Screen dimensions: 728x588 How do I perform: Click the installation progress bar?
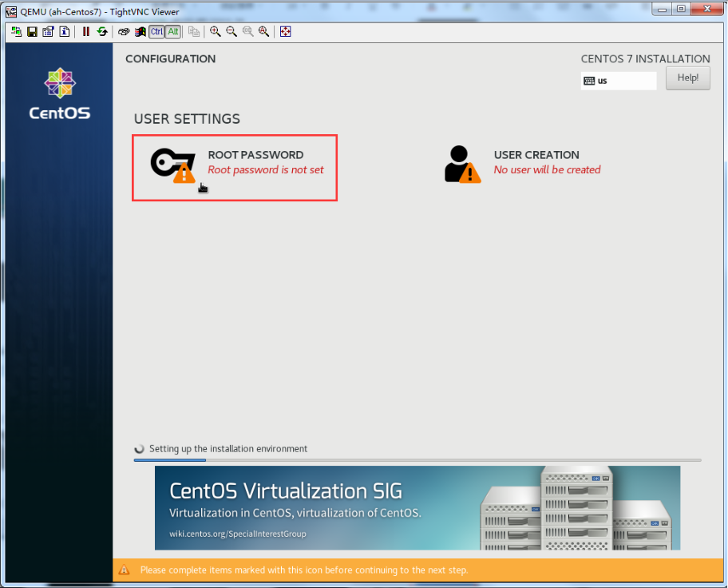pyautogui.click(x=417, y=460)
